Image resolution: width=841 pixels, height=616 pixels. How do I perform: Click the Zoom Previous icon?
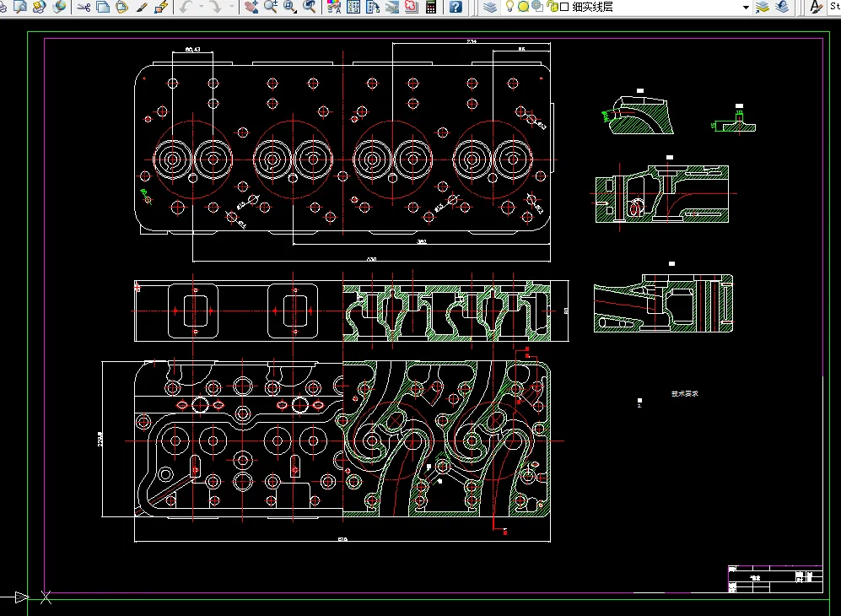tap(310, 7)
